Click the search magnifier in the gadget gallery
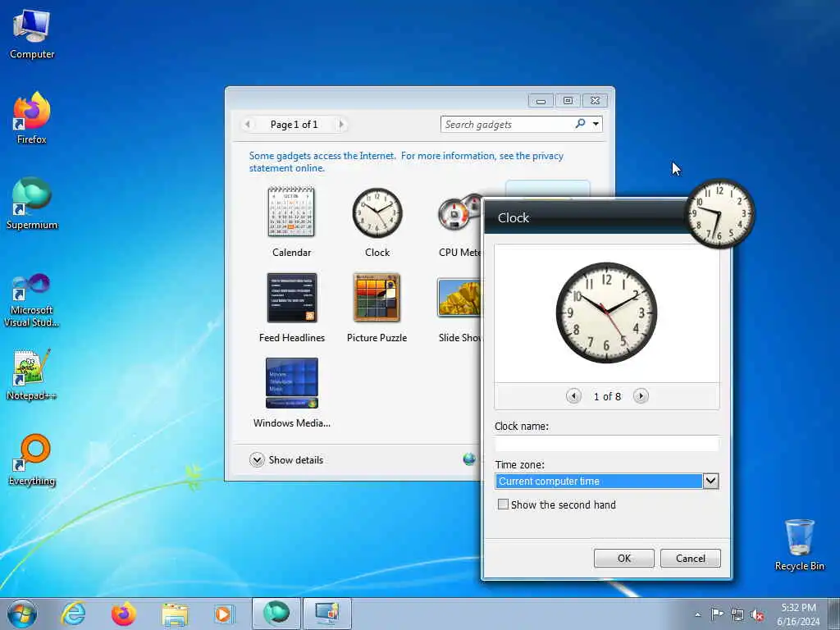This screenshot has width=840, height=630. click(x=580, y=124)
